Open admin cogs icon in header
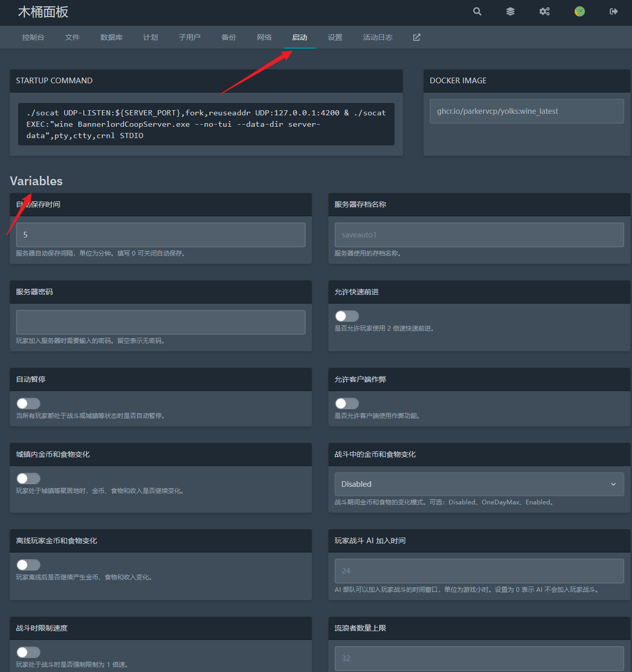The height and width of the screenshot is (672, 632). click(545, 11)
